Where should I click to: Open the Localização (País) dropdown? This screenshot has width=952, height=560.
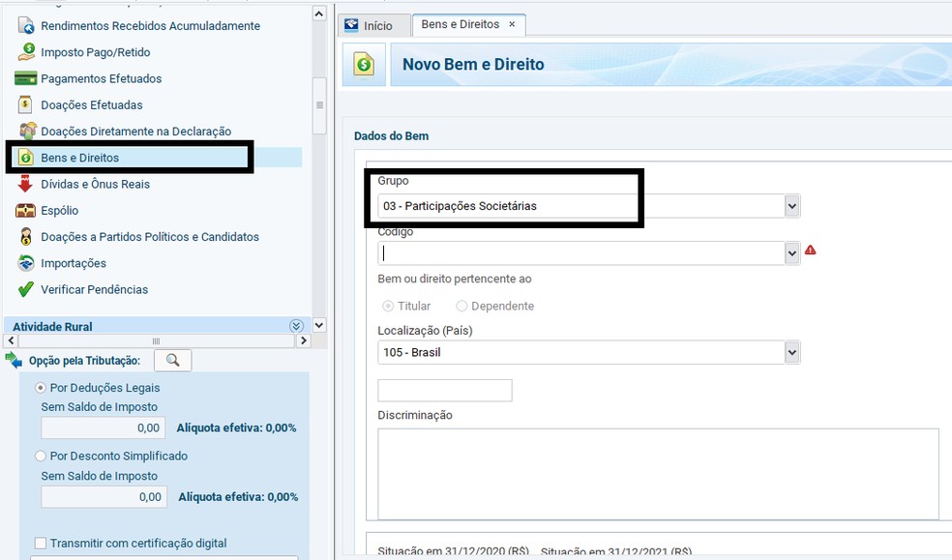(x=792, y=352)
